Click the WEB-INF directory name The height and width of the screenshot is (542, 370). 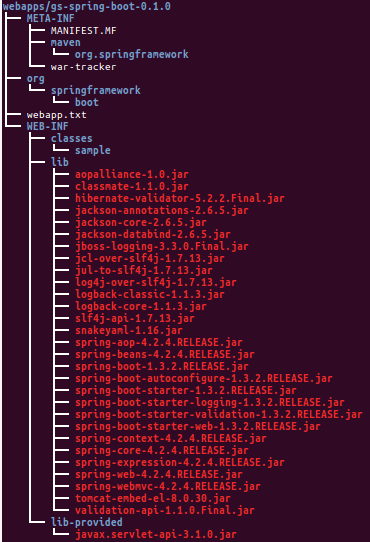pyautogui.click(x=47, y=127)
